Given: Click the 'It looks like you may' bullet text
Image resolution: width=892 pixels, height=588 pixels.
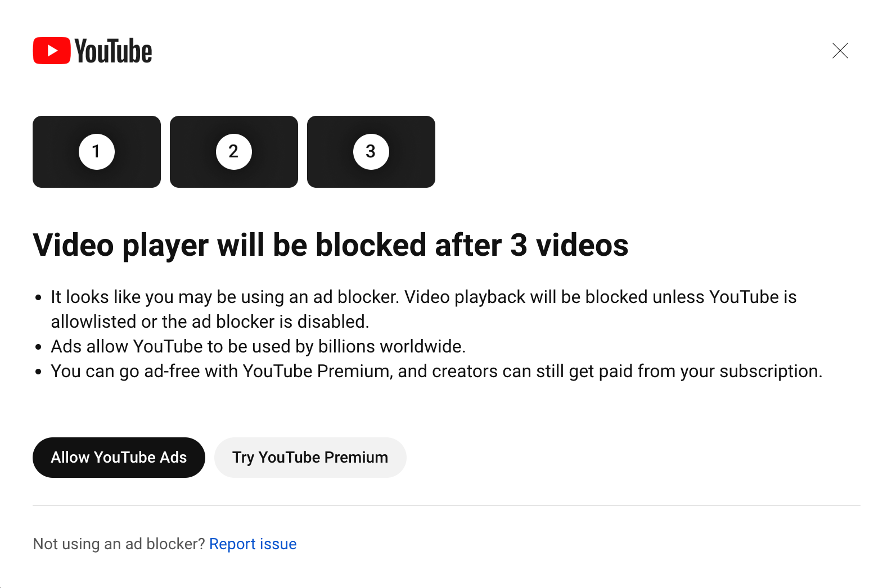Looking at the screenshot, I should pos(424,297).
